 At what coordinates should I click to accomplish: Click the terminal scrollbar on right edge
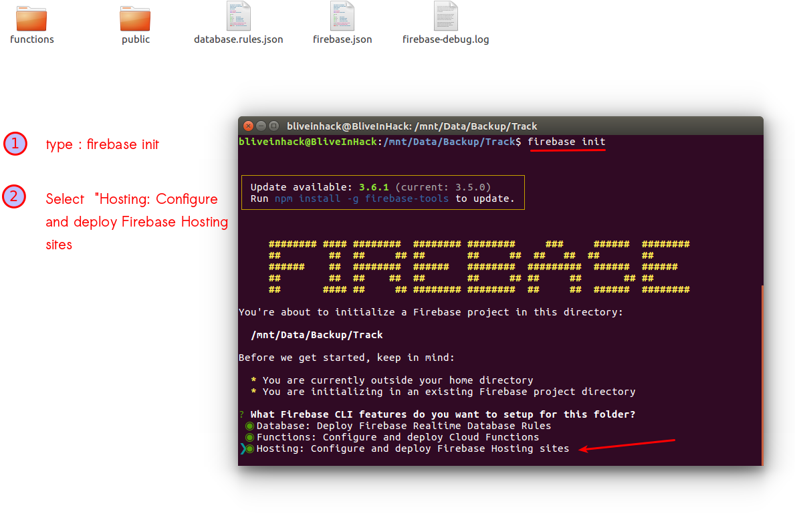coord(762,375)
